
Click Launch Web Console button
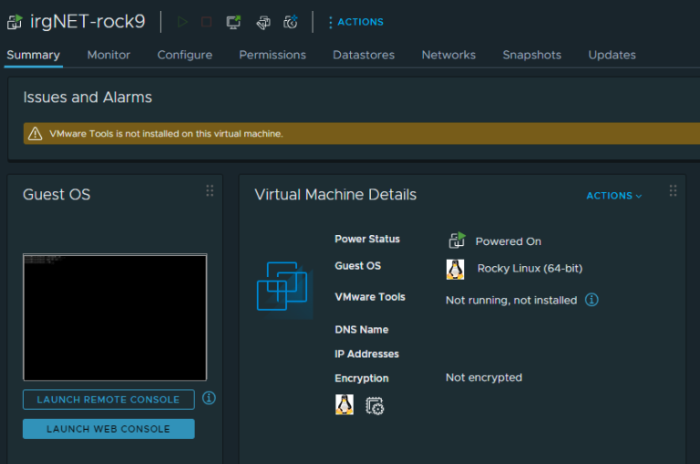click(x=108, y=429)
